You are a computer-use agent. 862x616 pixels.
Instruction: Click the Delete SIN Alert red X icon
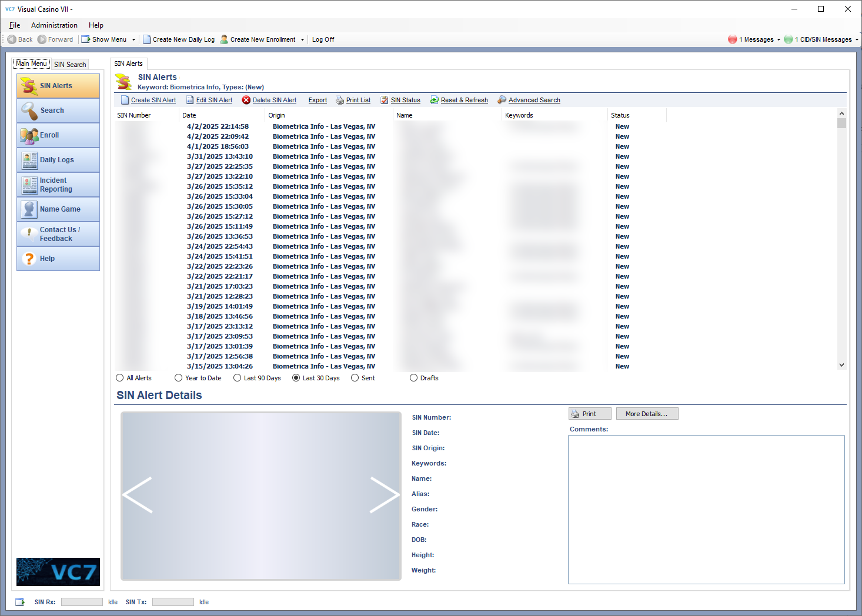[246, 100]
